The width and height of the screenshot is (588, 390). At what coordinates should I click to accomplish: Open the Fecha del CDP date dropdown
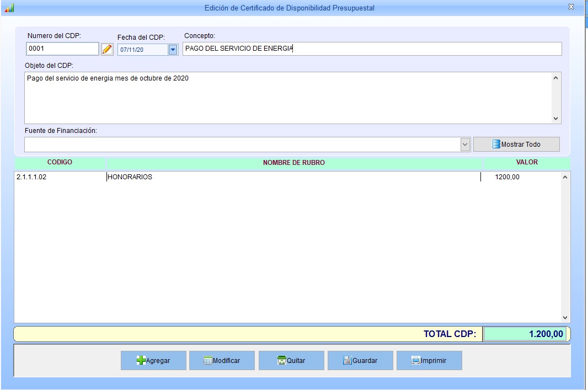[x=173, y=50]
